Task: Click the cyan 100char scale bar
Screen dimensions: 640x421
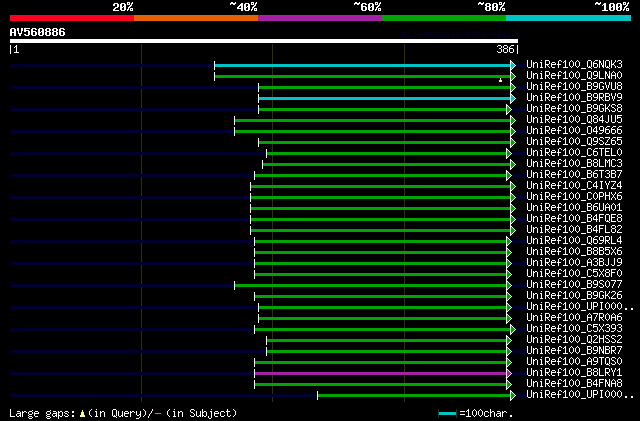Action: (x=447, y=414)
